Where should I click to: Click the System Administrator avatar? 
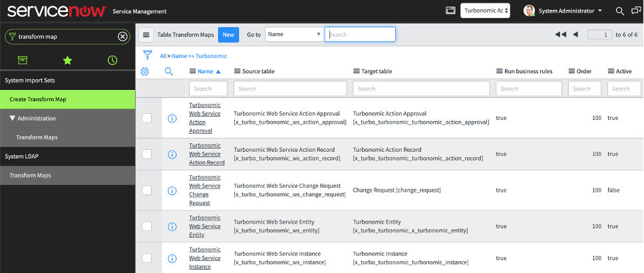coord(529,11)
